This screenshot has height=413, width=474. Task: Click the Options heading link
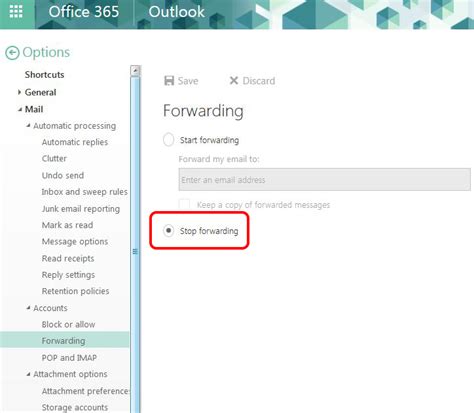click(46, 52)
